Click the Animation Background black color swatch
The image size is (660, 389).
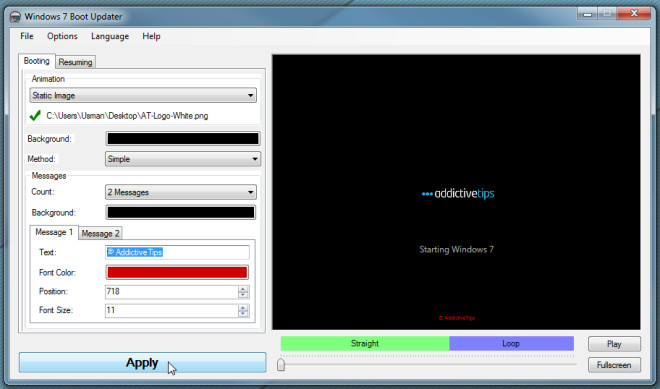point(183,139)
